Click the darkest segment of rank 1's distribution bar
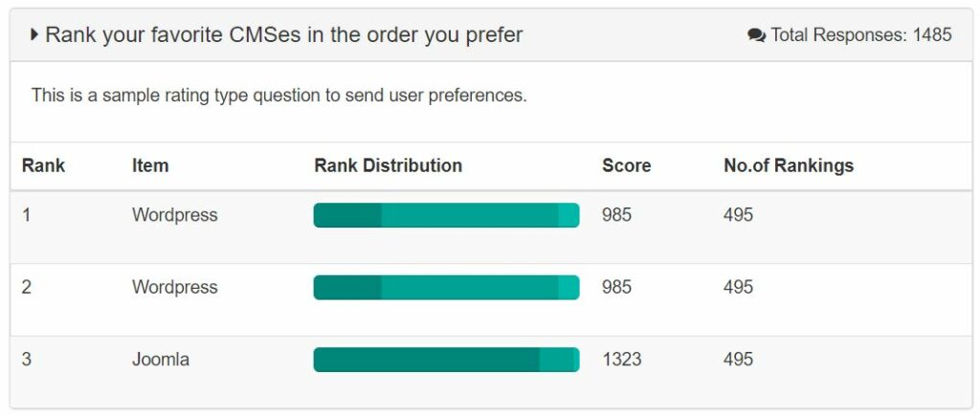Image resolution: width=980 pixels, height=415 pixels. pos(347,215)
